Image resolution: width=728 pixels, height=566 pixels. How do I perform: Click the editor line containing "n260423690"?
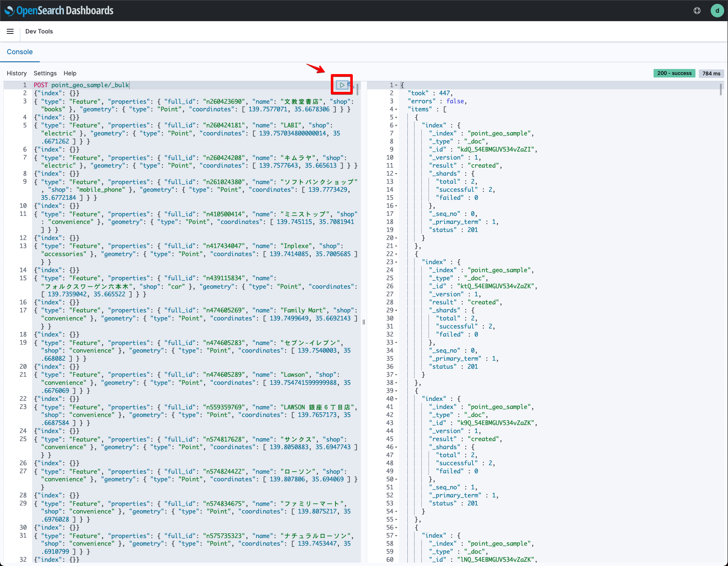pyautogui.click(x=195, y=105)
